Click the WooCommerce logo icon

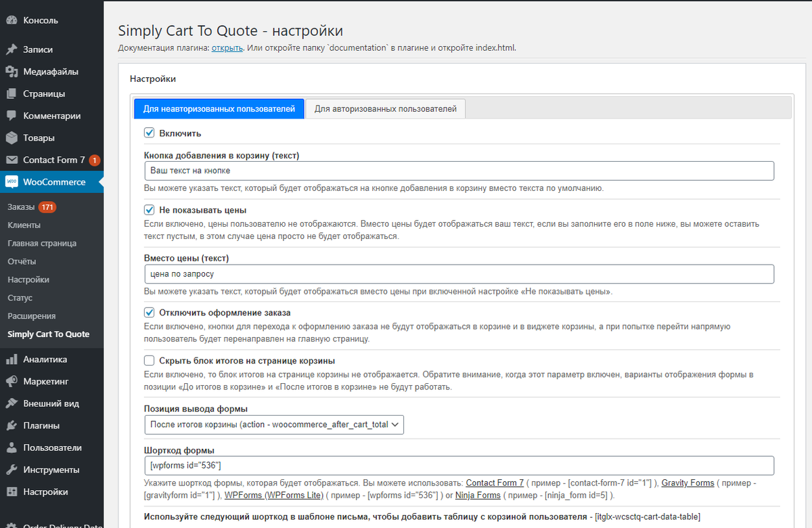click(x=12, y=182)
